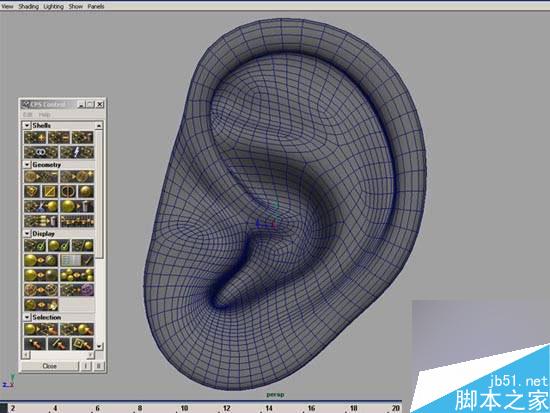550x413 pixels.
Task: Minimize the CPS Control window
Action: (81, 104)
